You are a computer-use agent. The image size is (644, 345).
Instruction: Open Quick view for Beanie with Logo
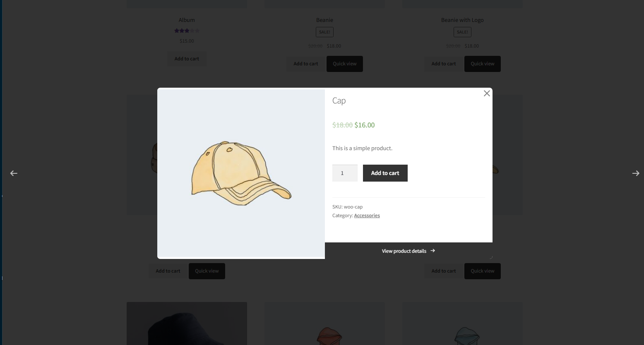482,64
